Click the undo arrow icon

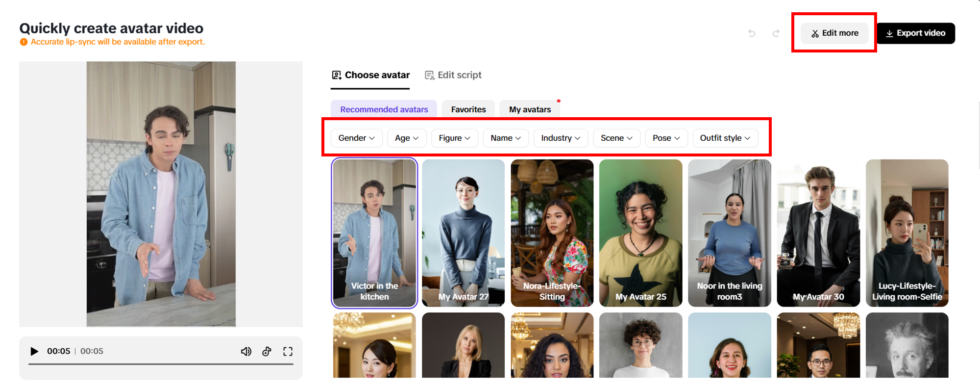click(752, 33)
